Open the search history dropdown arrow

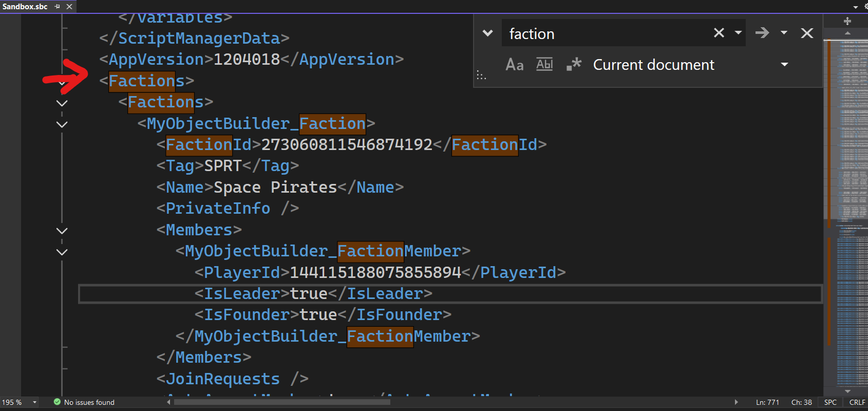click(738, 33)
